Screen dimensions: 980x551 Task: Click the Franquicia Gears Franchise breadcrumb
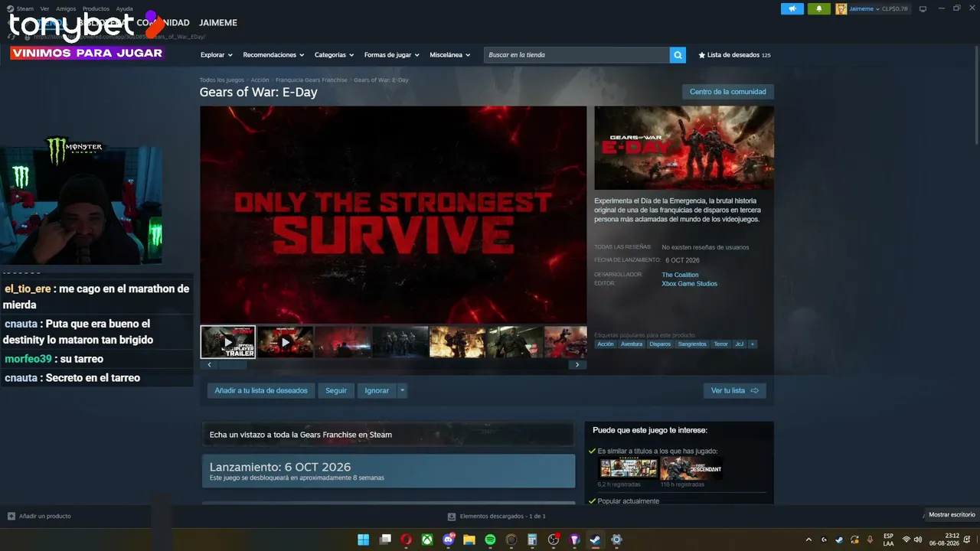(312, 80)
